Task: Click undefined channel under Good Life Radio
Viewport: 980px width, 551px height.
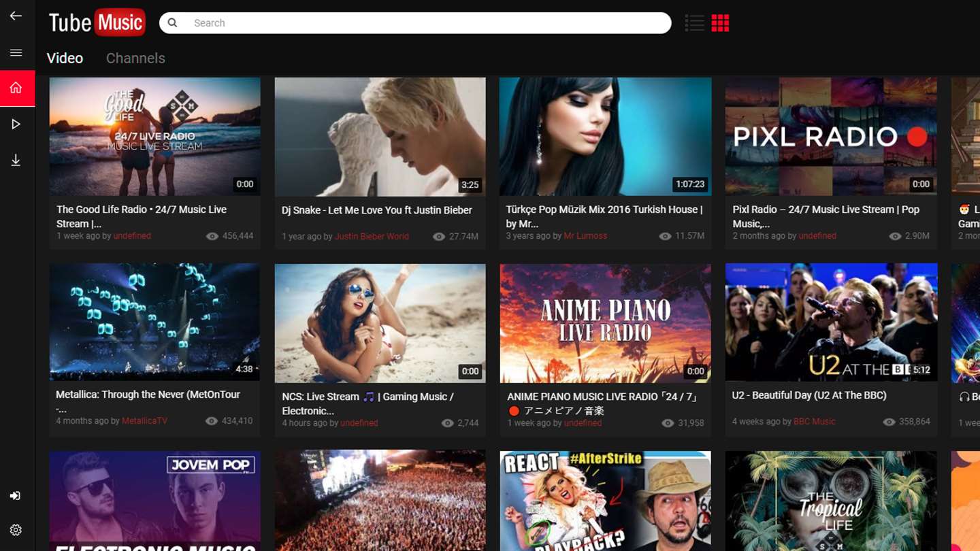Action: point(132,236)
